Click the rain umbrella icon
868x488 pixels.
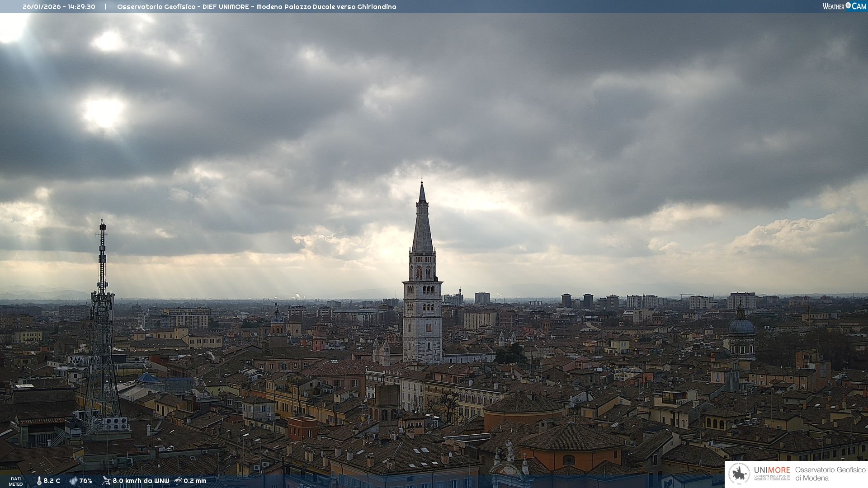coord(178,481)
